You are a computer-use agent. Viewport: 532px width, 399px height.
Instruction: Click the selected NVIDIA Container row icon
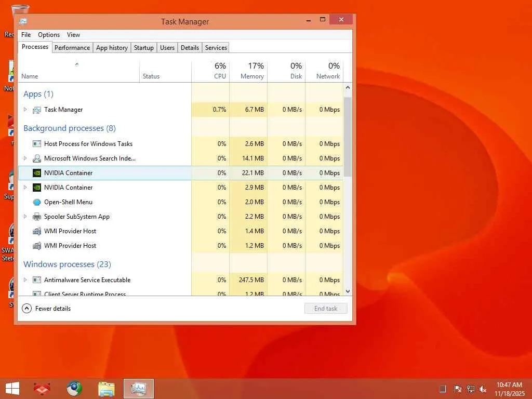37,173
